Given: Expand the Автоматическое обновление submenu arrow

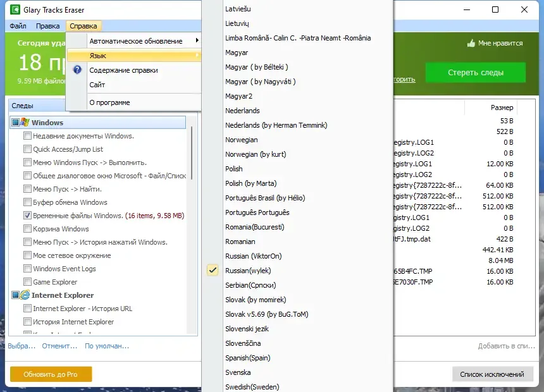Looking at the screenshot, I should pyautogui.click(x=197, y=40).
